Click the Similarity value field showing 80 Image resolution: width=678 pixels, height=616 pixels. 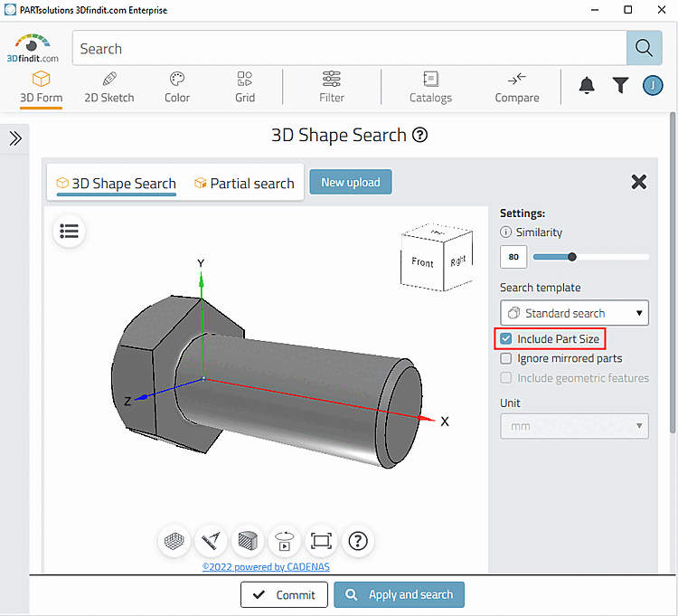[513, 257]
